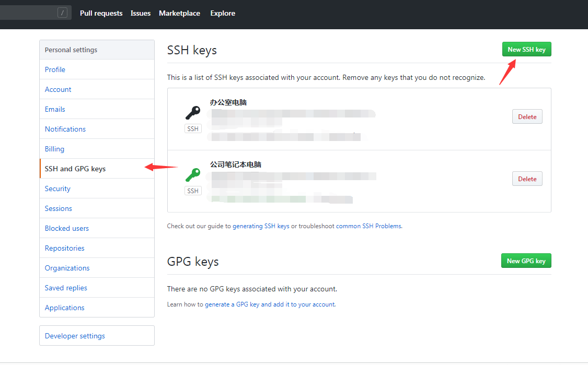This screenshot has height=365, width=588.
Task: Click the Personal settings header
Action: point(97,50)
